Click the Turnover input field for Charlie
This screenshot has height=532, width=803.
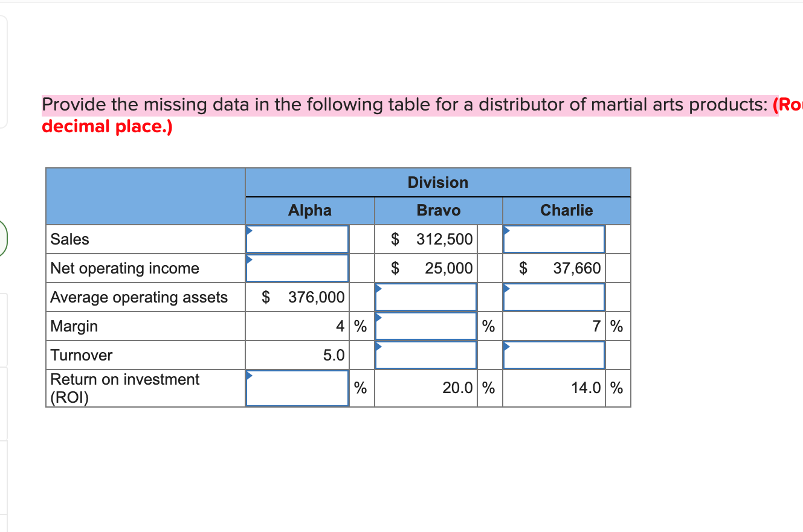(x=553, y=354)
